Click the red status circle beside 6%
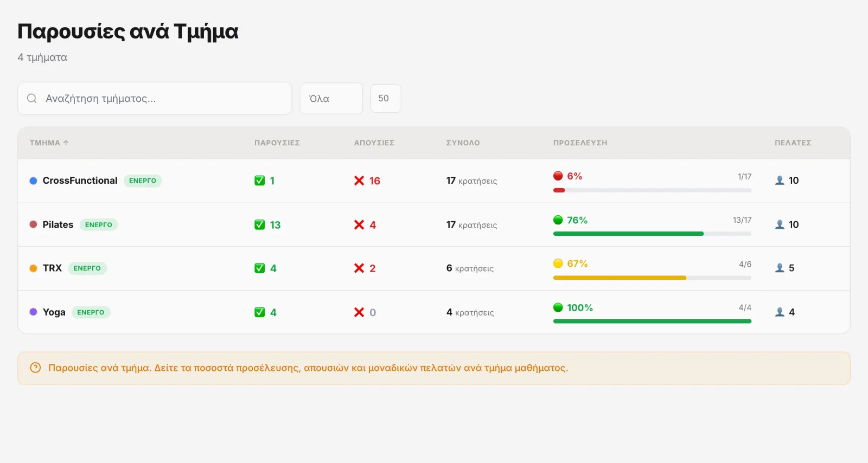This screenshot has height=463, width=868. [x=558, y=176]
